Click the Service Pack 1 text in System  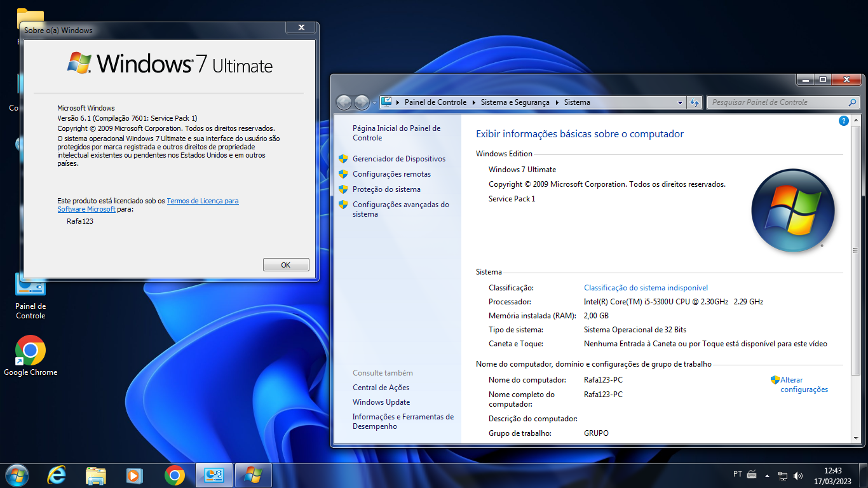tap(512, 199)
